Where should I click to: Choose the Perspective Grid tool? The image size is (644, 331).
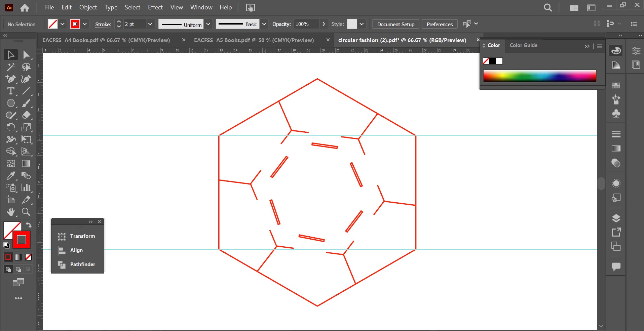pos(26,152)
